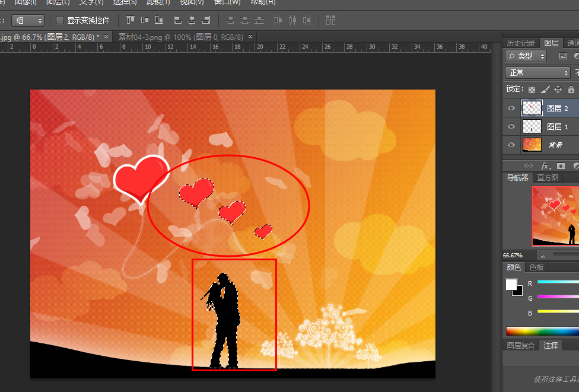
Task: Close the 图层 2 RGB/8 document tab
Action: click(106, 37)
